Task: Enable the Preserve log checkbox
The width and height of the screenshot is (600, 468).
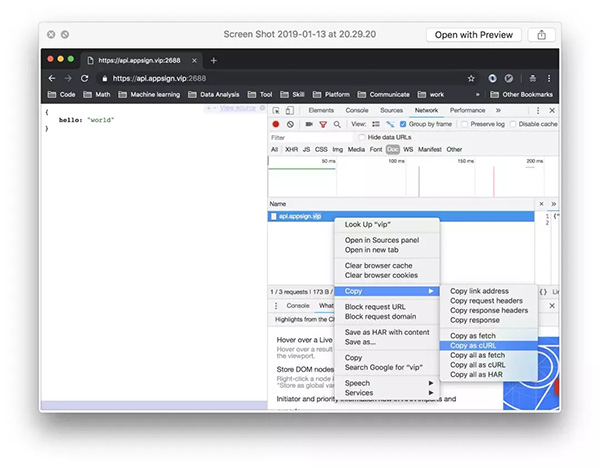Action: coord(464,124)
